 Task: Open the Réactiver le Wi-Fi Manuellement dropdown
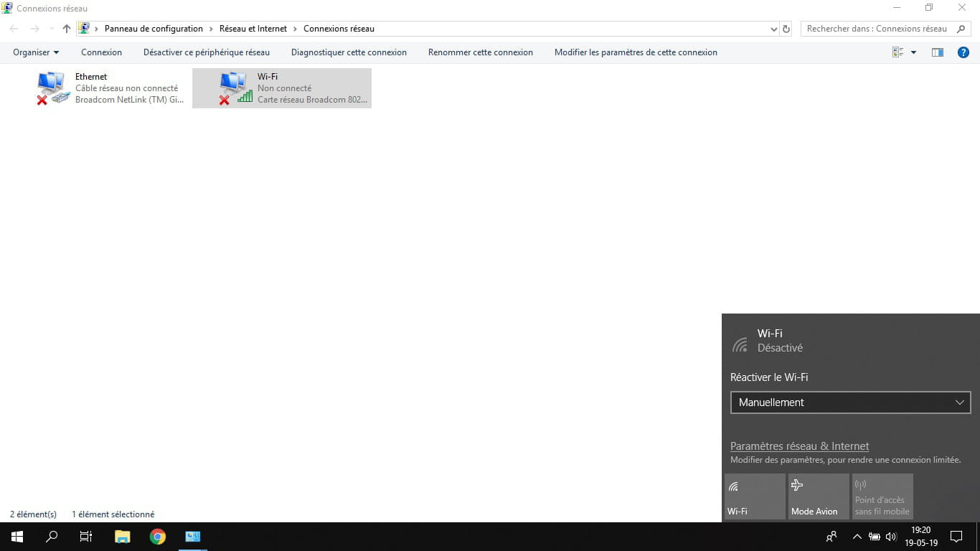click(x=850, y=402)
